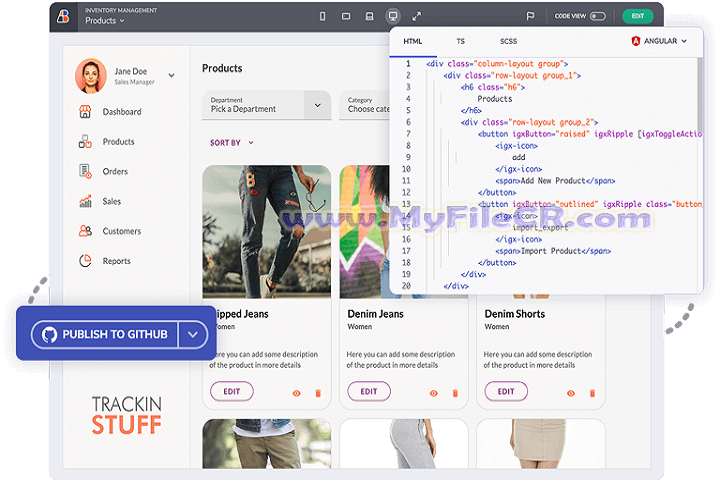Toggle the Code View switch
This screenshot has height=480, width=720.
click(x=598, y=16)
